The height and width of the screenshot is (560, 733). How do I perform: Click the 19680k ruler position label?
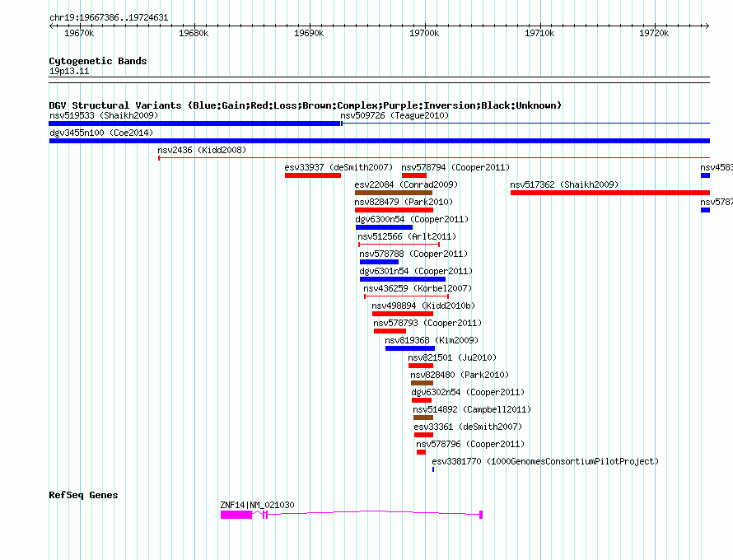pyautogui.click(x=194, y=33)
